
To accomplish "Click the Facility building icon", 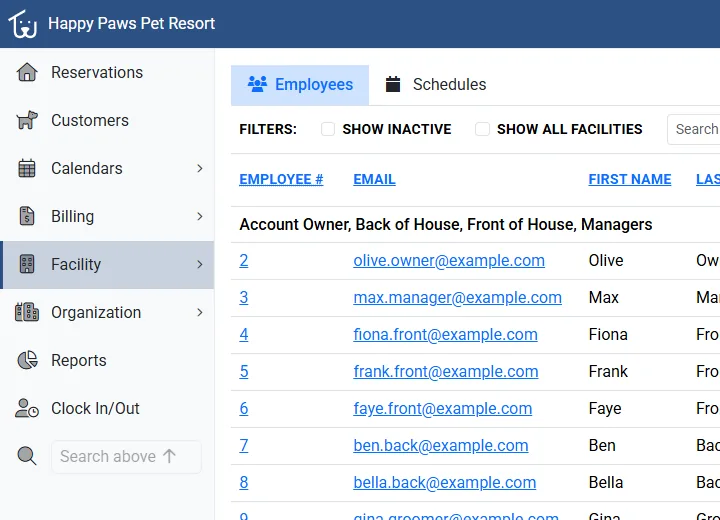I will tap(27, 264).
